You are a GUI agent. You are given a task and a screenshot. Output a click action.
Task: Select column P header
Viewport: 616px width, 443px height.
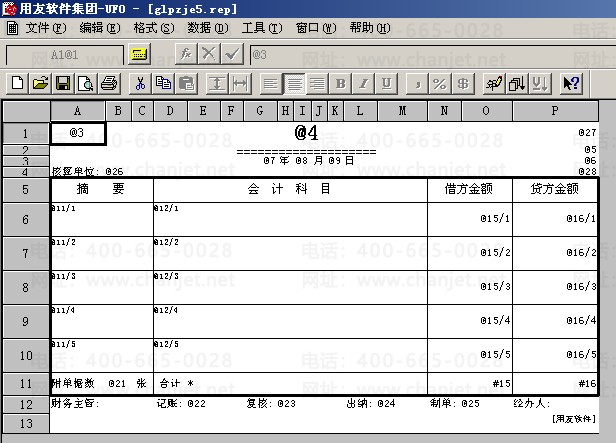pyautogui.click(x=555, y=110)
